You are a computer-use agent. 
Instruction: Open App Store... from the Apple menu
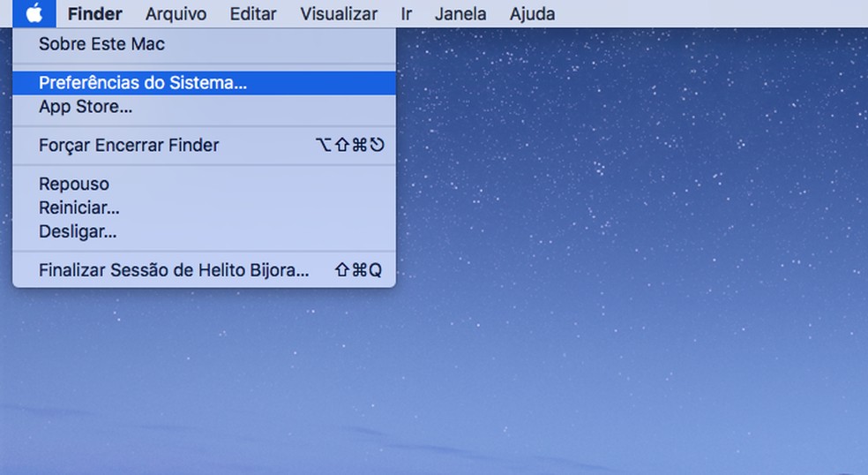pyautogui.click(x=205, y=107)
